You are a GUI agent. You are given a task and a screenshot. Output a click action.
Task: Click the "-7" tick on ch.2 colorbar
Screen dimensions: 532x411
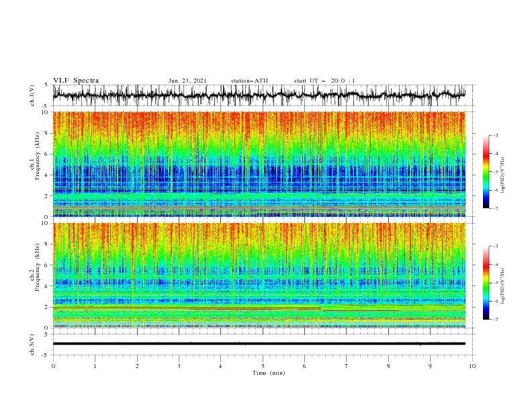coord(496,320)
